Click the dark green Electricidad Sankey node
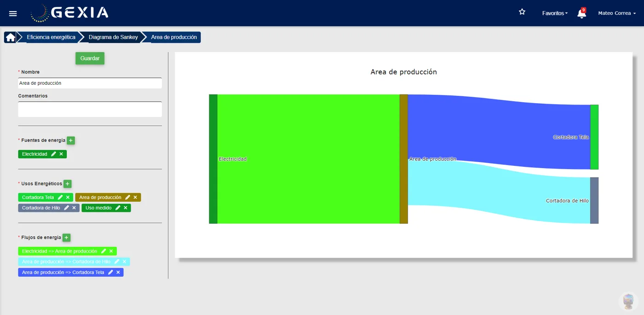The height and width of the screenshot is (315, 644). pyautogui.click(x=213, y=159)
